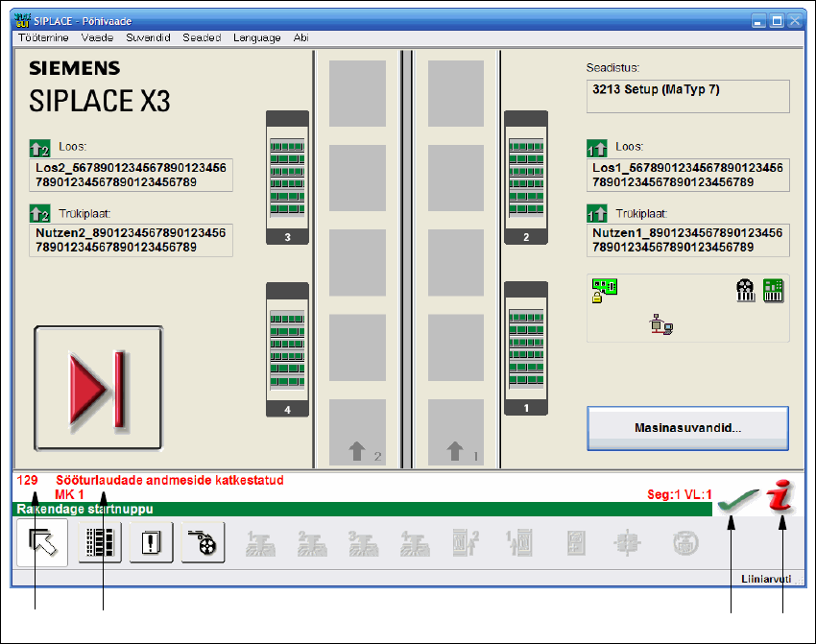
Task: Click the Seadistus field '3213 Setup (MaTyp 7)'
Action: [688, 96]
